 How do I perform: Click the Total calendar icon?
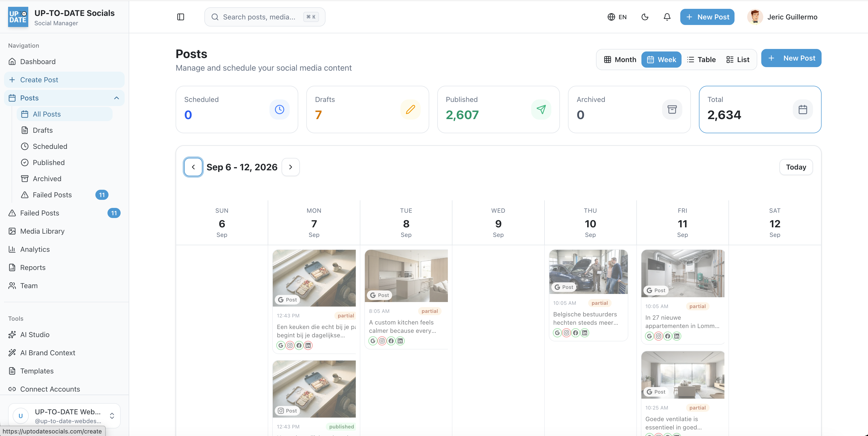click(803, 110)
